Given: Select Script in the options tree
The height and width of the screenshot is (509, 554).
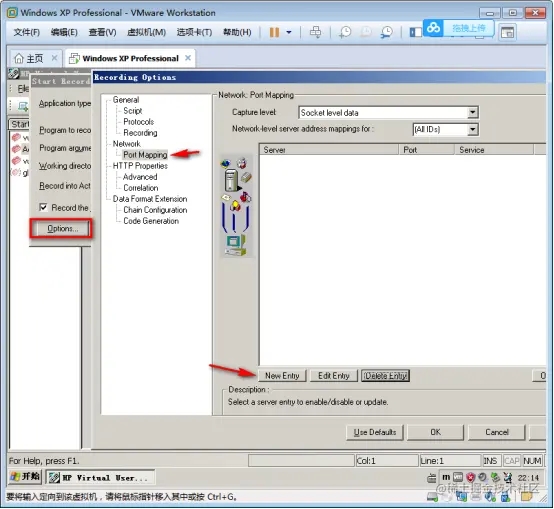Looking at the screenshot, I should click(x=132, y=111).
